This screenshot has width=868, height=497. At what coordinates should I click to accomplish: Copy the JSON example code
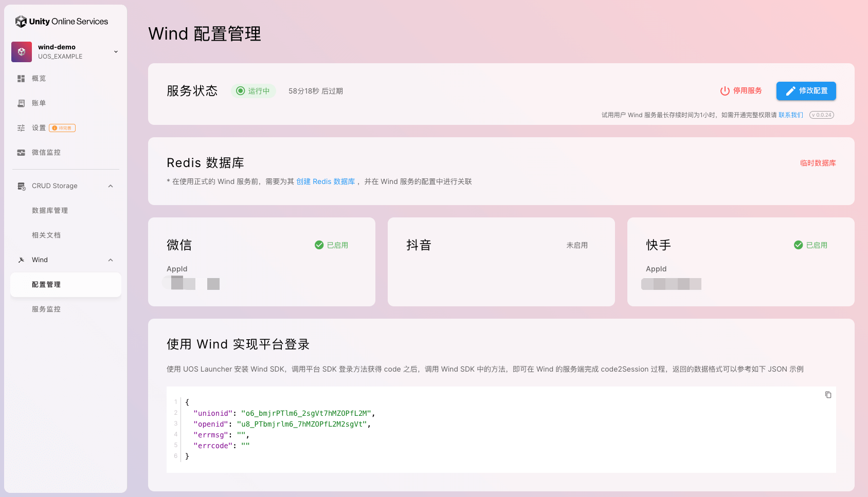[x=828, y=395]
